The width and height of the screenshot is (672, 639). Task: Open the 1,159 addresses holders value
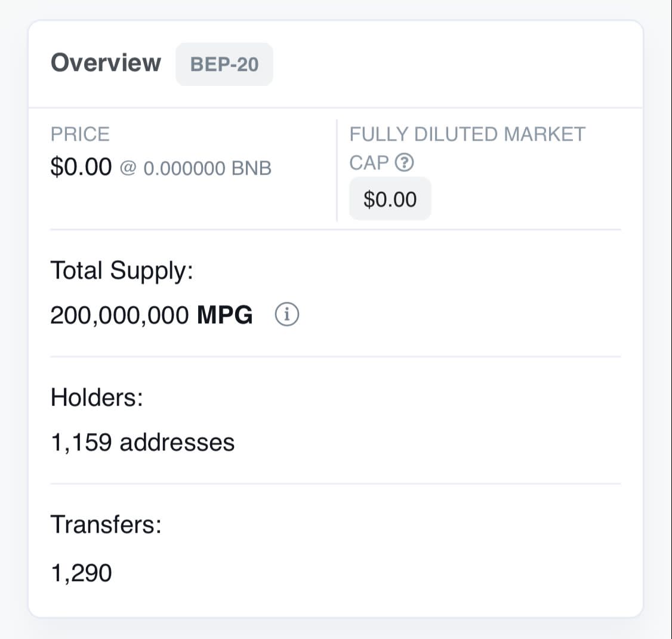pyautogui.click(x=143, y=442)
